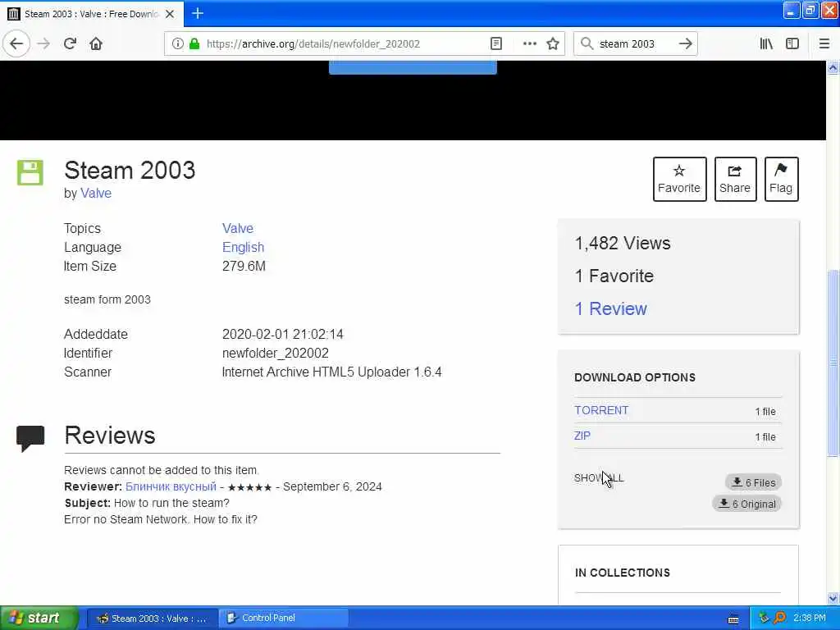
Task: Click the green padlock security icon
Action: click(x=194, y=43)
